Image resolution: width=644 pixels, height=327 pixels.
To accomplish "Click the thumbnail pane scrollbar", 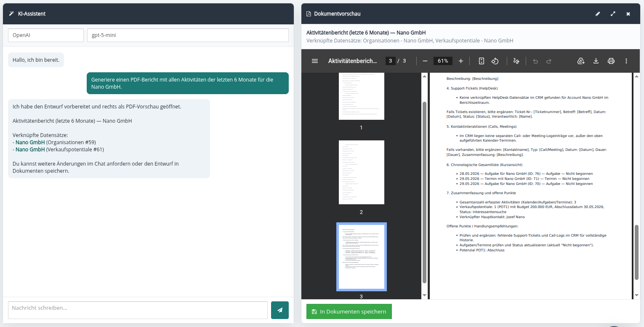I will pyautogui.click(x=424, y=192).
